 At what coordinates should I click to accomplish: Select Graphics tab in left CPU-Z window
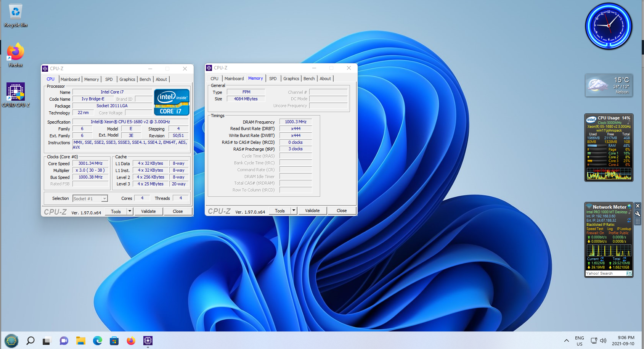(x=127, y=79)
